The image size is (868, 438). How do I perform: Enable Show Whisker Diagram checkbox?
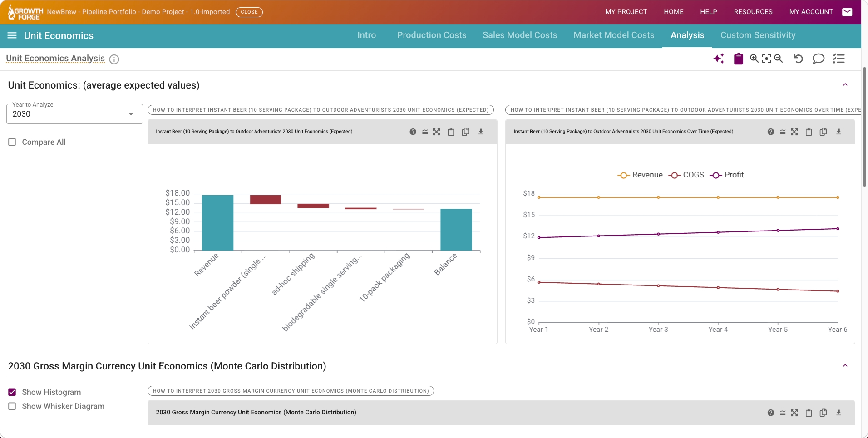(x=12, y=406)
